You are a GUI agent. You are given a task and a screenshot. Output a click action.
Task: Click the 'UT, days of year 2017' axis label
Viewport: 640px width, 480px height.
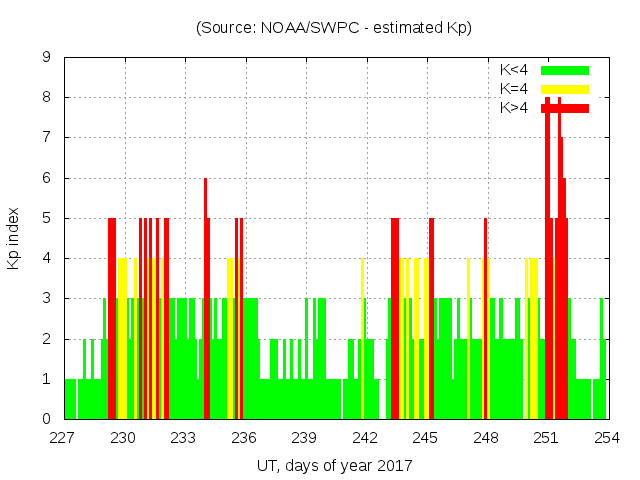click(x=334, y=465)
